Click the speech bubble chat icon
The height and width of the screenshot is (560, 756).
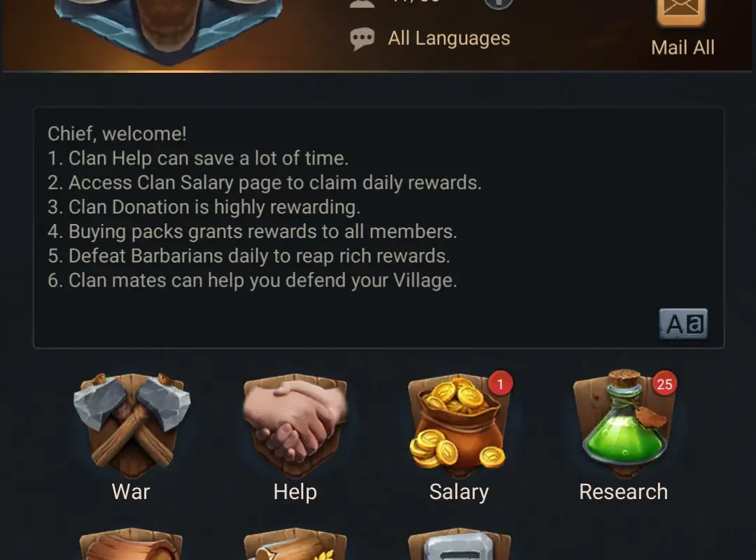(362, 38)
